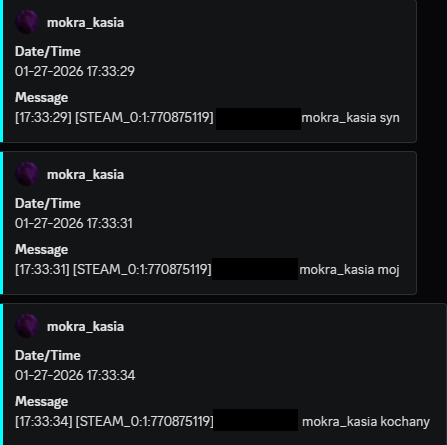Click the word kochany in the third message
447x445 pixels.
[x=405, y=422]
